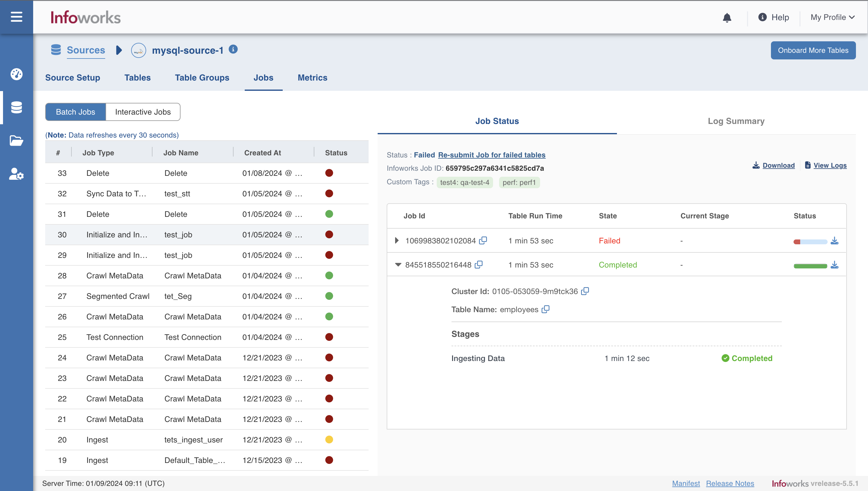Viewport: 868px width, 491px height.
Task: Switch to Interactive Jobs view
Action: point(143,112)
